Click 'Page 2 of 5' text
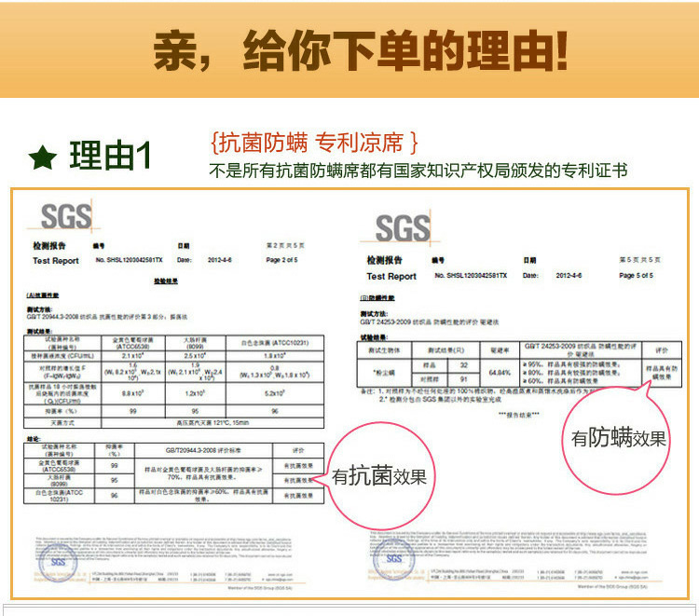This screenshot has height=616, width=699. [281, 260]
